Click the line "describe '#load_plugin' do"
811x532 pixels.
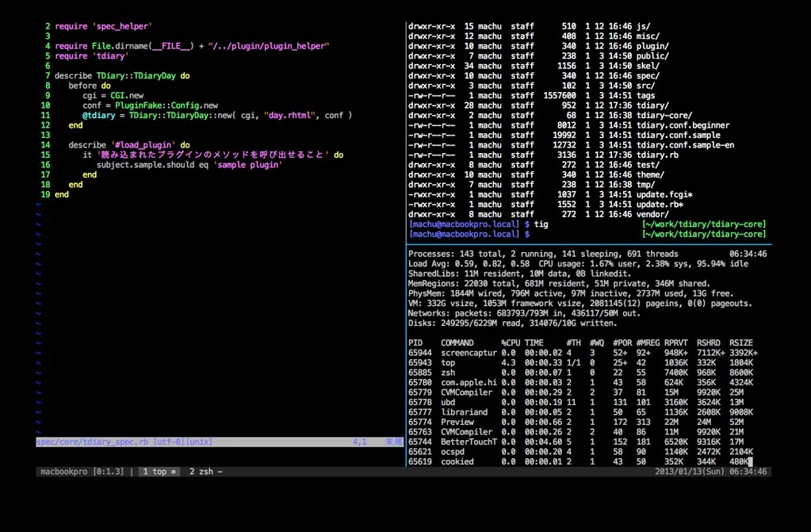coord(128,145)
